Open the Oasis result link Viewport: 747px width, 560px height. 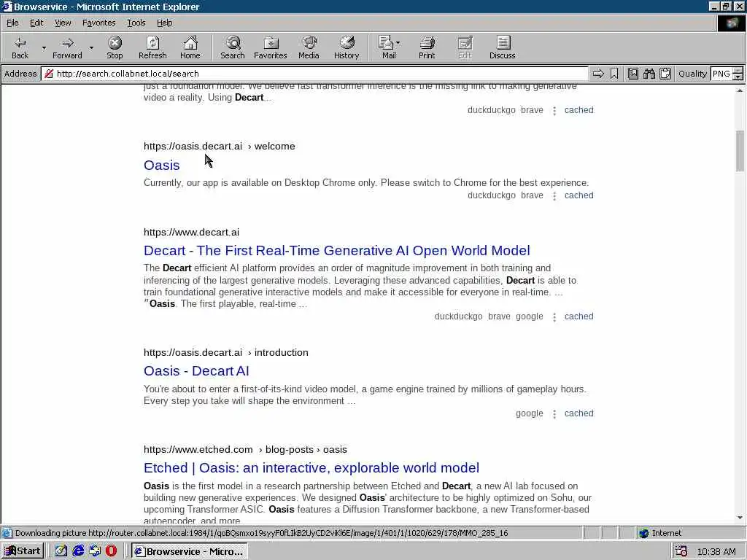[x=161, y=166]
